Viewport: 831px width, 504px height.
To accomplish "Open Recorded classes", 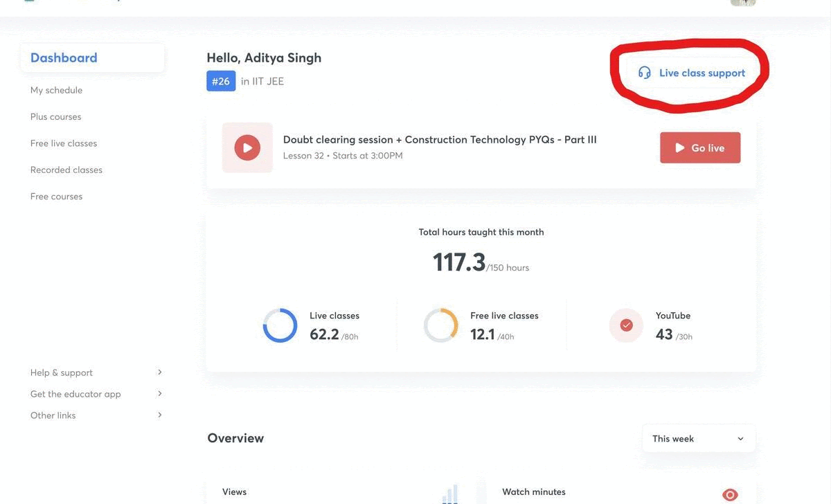I will [x=66, y=170].
